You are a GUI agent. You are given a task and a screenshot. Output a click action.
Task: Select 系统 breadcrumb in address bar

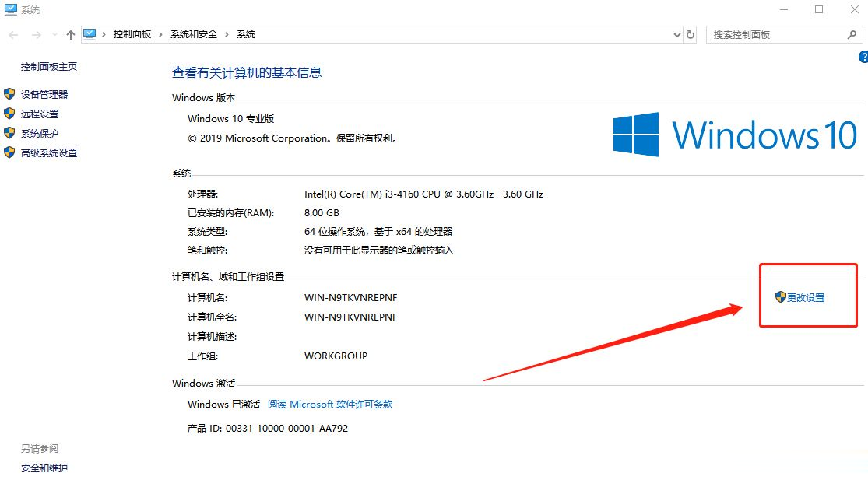coord(246,34)
